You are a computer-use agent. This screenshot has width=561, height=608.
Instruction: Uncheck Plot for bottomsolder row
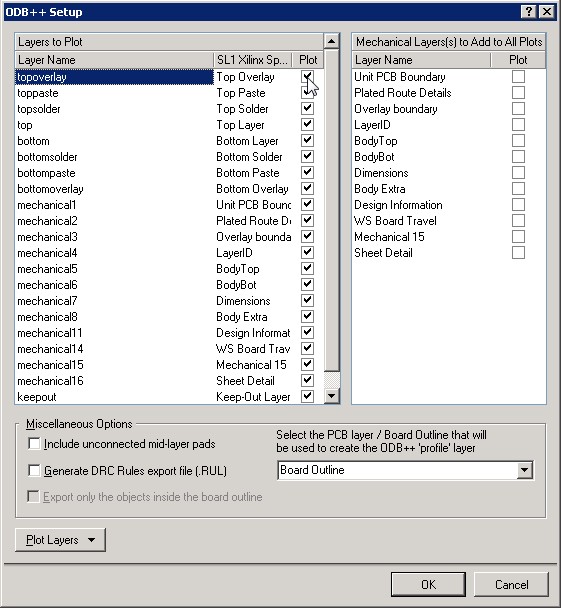[307, 156]
